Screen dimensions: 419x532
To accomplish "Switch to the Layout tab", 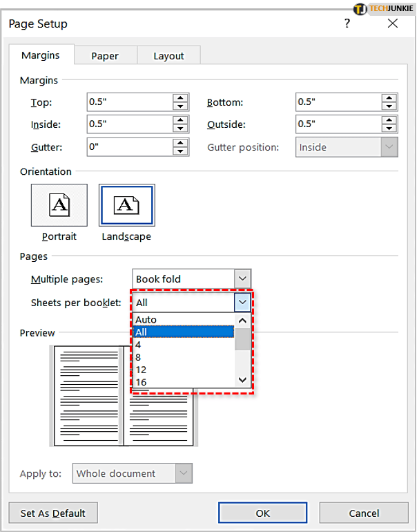I will (x=168, y=56).
